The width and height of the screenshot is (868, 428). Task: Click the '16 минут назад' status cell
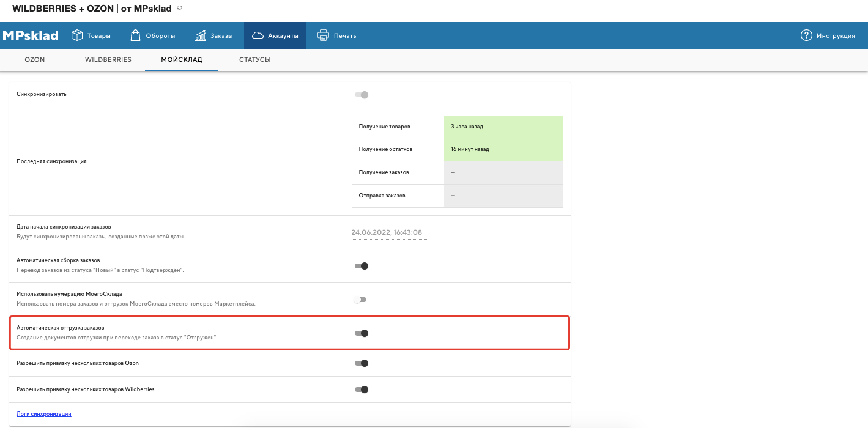coord(503,149)
